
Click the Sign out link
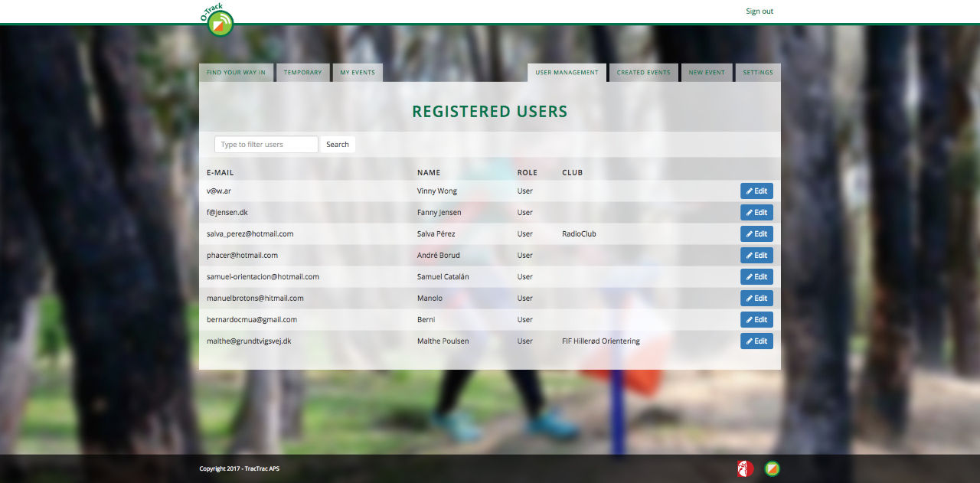tap(759, 11)
